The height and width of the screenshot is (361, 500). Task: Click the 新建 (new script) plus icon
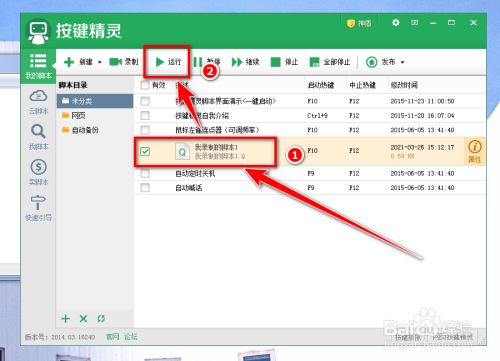pyautogui.click(x=69, y=62)
